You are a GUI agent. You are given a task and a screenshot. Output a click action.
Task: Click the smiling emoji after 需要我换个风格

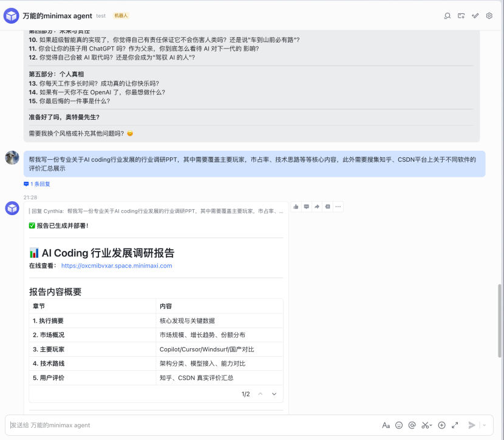coord(130,134)
